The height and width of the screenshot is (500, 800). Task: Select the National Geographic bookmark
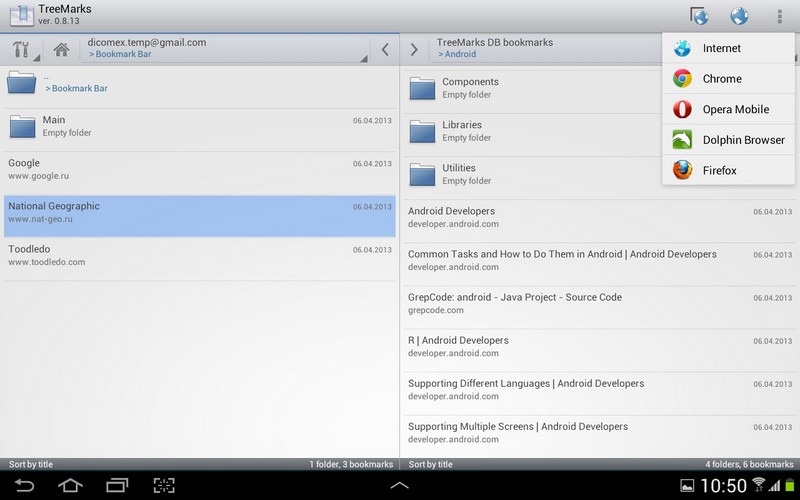click(x=199, y=216)
